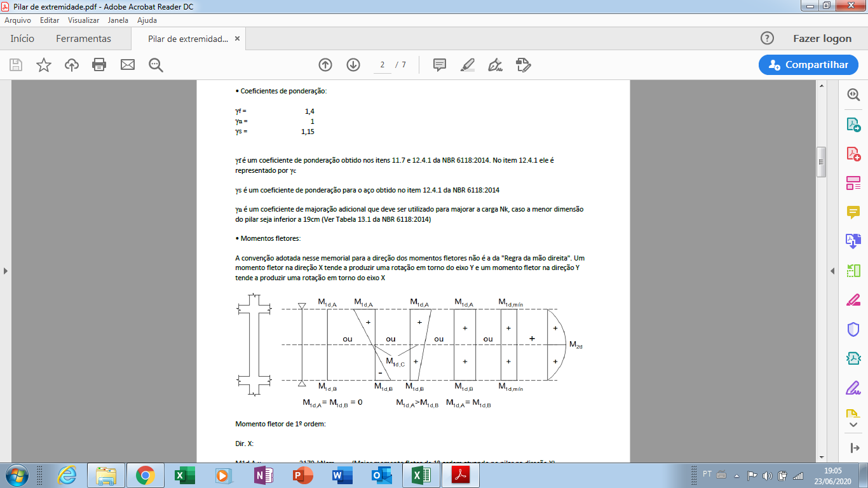Click the Compartilhar button

[808, 65]
